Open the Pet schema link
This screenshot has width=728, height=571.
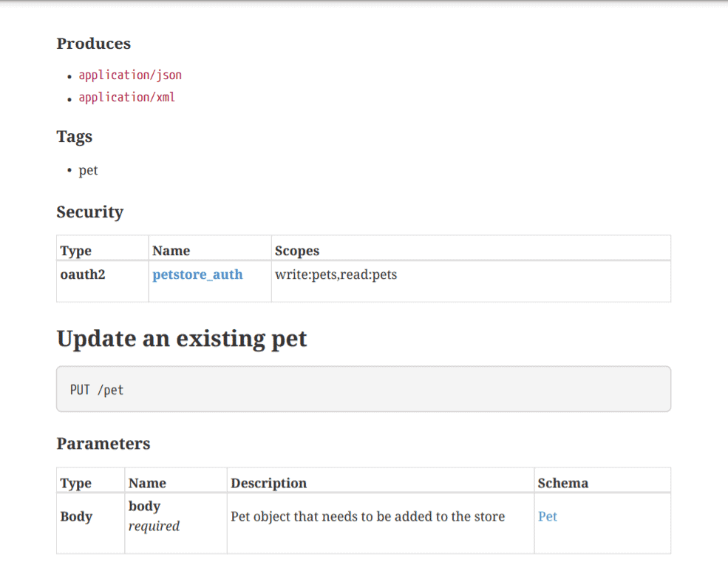click(x=547, y=516)
